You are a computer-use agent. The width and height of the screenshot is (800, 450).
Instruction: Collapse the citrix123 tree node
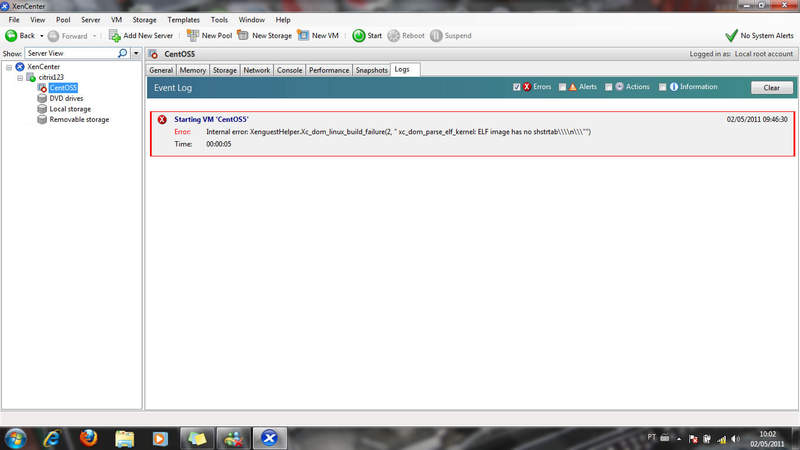coord(20,78)
